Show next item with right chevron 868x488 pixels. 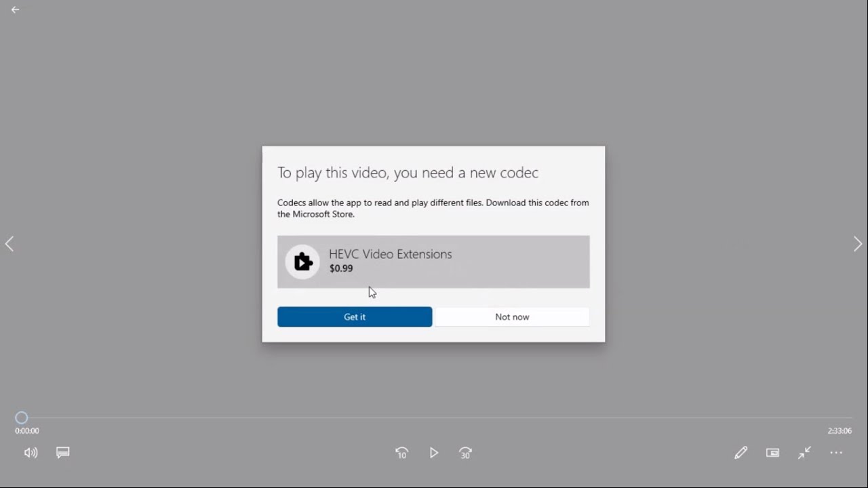click(x=858, y=244)
